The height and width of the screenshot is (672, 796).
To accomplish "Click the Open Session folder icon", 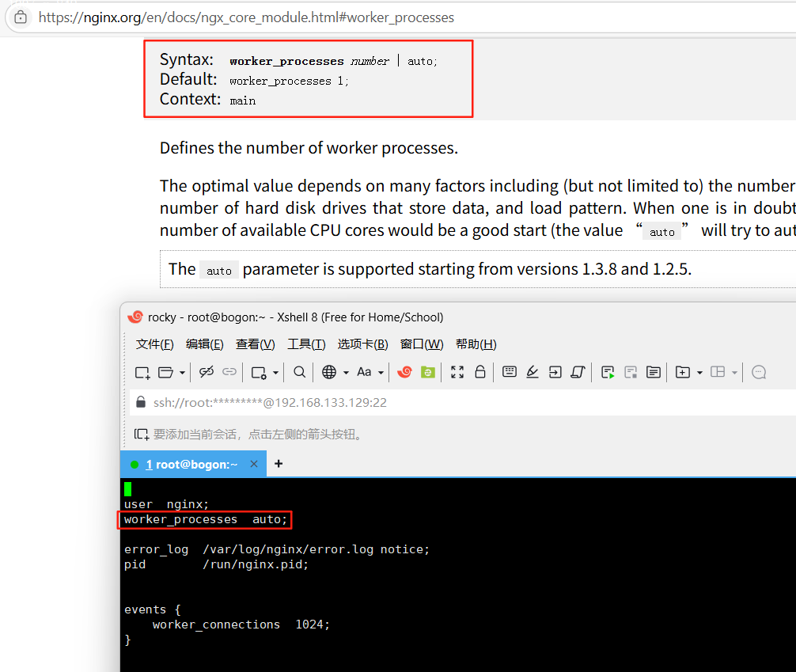I will coord(165,372).
